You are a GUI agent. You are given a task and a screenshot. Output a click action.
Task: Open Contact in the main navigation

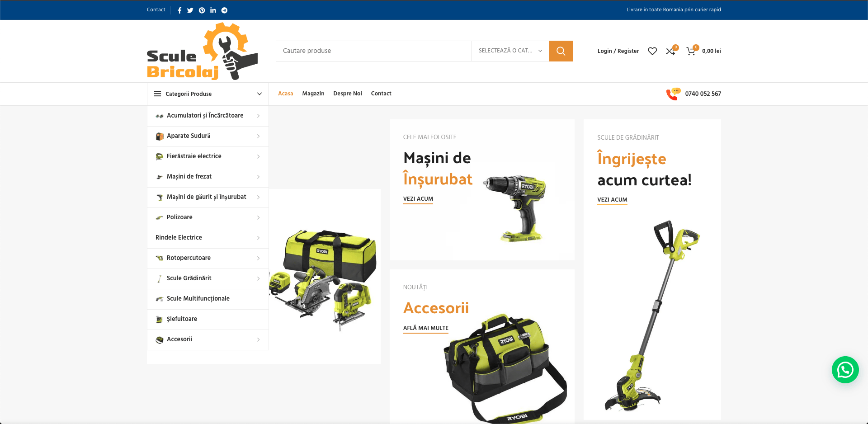381,94
